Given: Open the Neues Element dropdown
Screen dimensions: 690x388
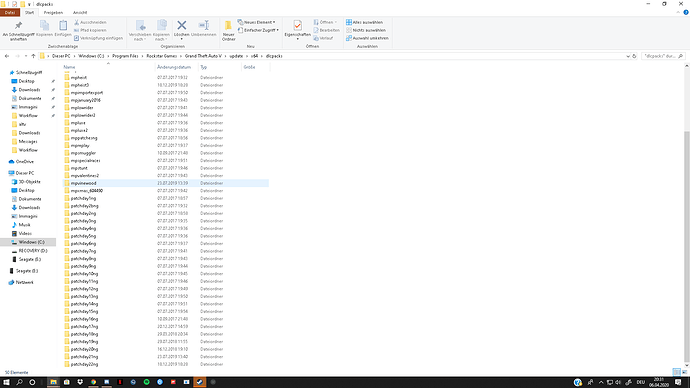Looking at the screenshot, I should point(257,22).
